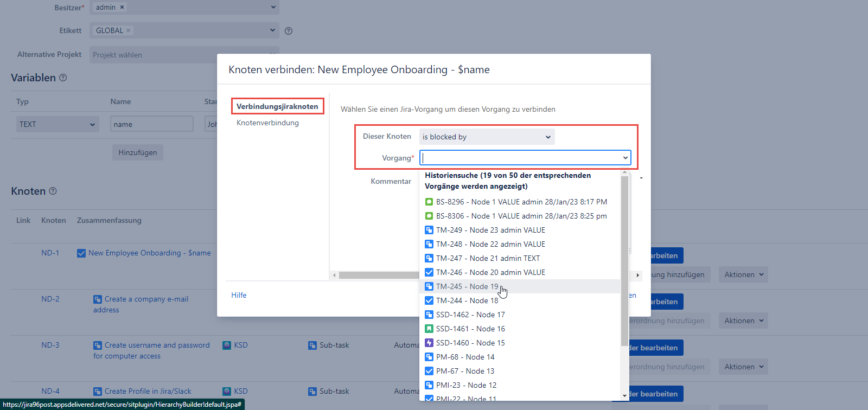The width and height of the screenshot is (868, 410).
Task: Click the Variablen help question icon
Action: tap(63, 78)
